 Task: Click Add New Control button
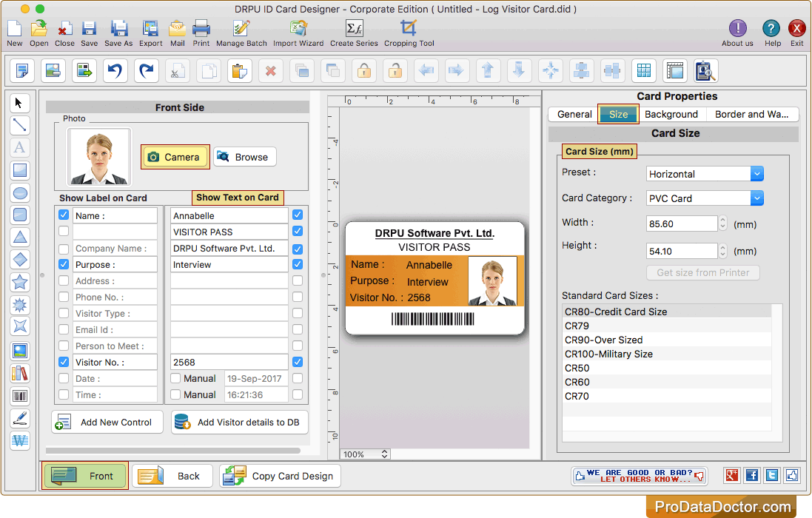pos(107,423)
